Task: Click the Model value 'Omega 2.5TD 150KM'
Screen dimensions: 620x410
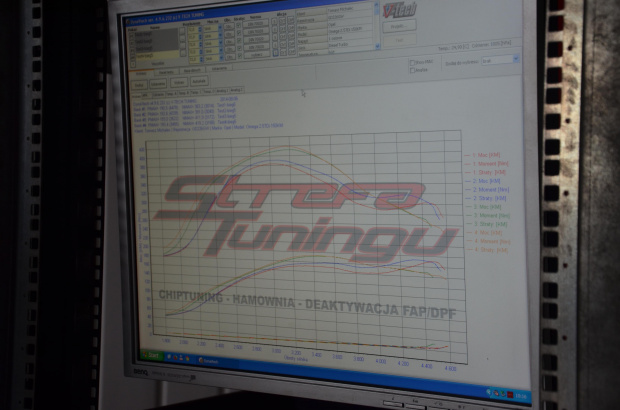Action: coord(351,29)
